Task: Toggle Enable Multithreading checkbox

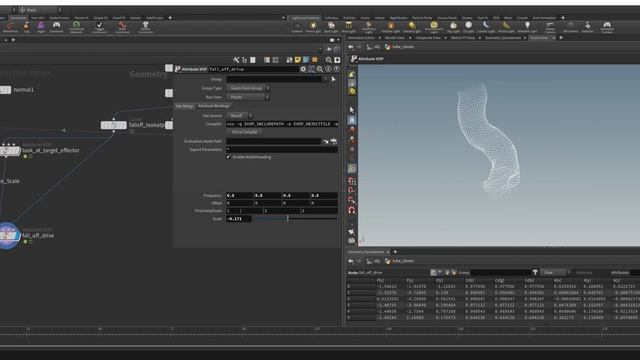Action: click(229, 157)
